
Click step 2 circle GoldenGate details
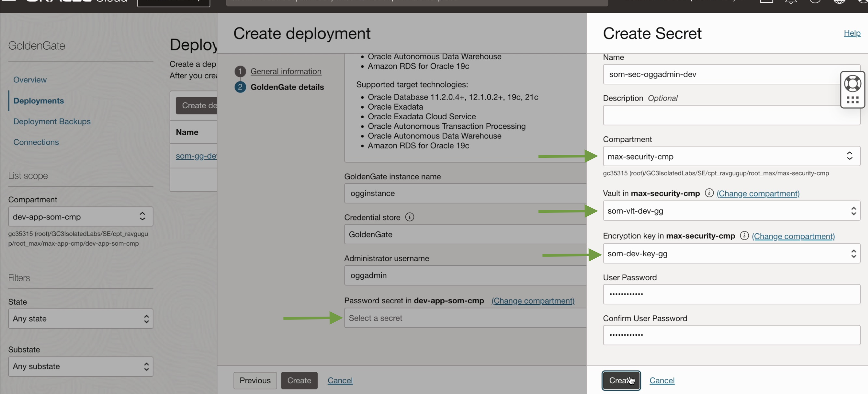(x=240, y=87)
